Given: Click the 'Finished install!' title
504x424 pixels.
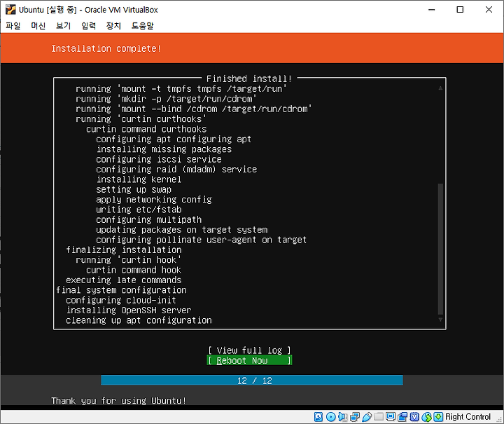Looking at the screenshot, I should coord(249,78).
